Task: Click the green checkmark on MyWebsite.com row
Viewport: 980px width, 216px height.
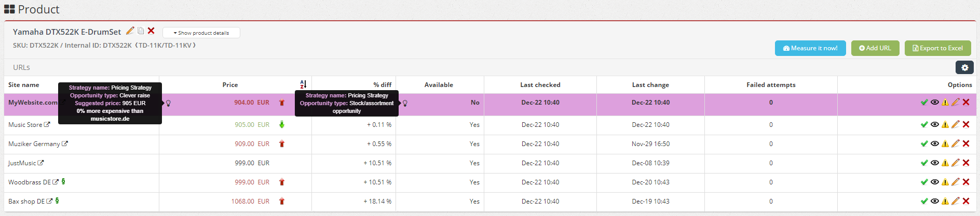Action: [924, 102]
